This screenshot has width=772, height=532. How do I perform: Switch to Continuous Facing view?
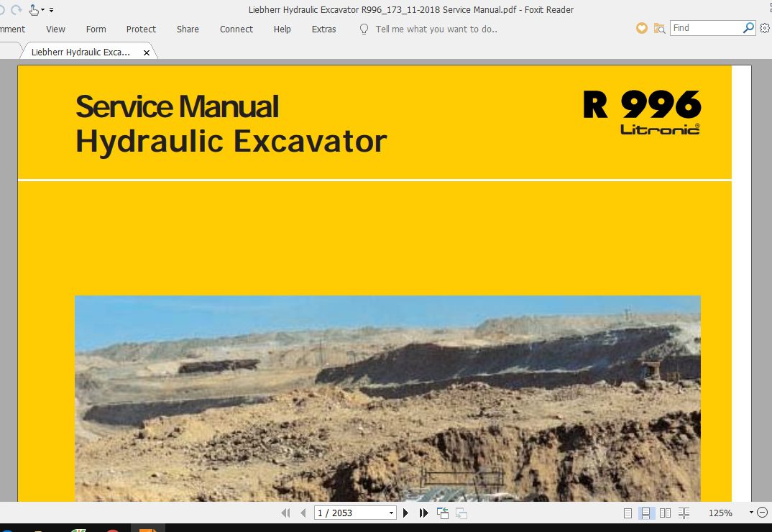684,513
